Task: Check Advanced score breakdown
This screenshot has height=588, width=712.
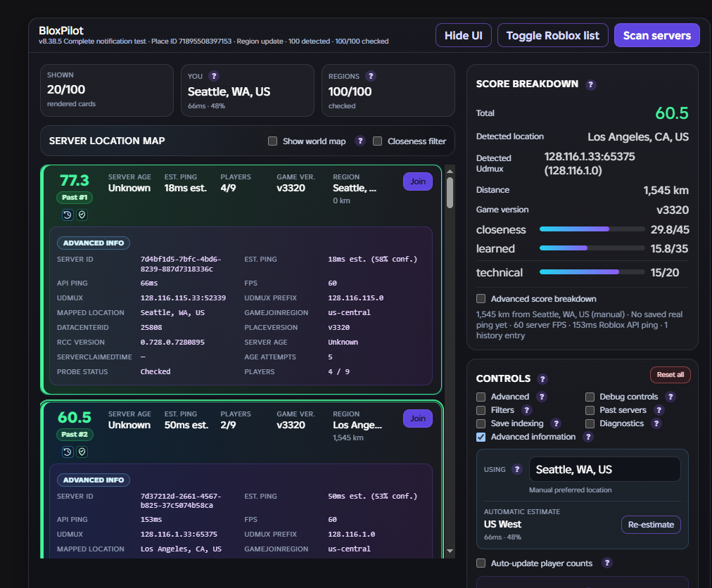Action: (x=481, y=299)
